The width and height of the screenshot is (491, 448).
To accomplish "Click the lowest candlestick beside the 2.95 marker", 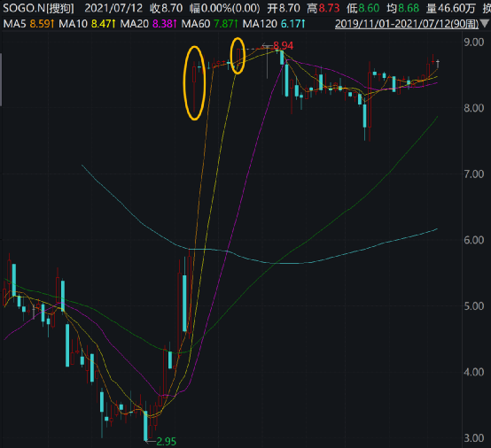I will (145, 426).
